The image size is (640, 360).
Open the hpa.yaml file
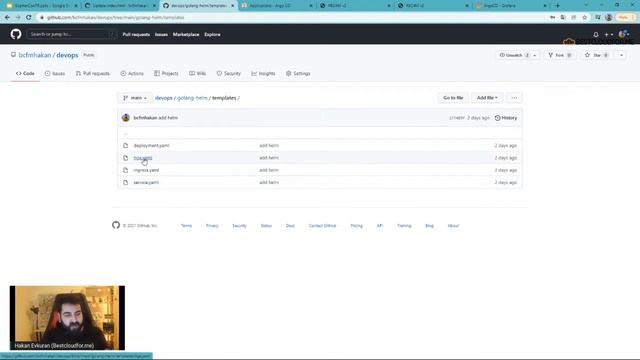[x=143, y=158]
